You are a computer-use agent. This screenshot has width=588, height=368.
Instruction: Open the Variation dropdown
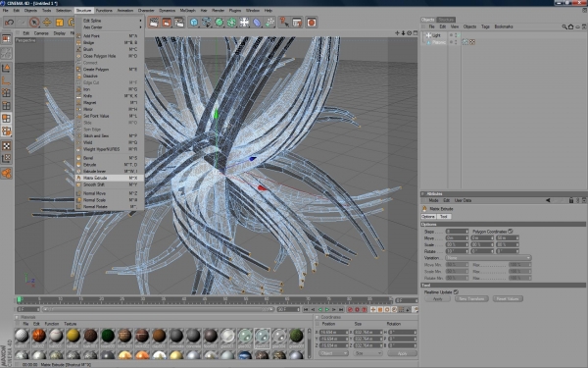coord(488,258)
